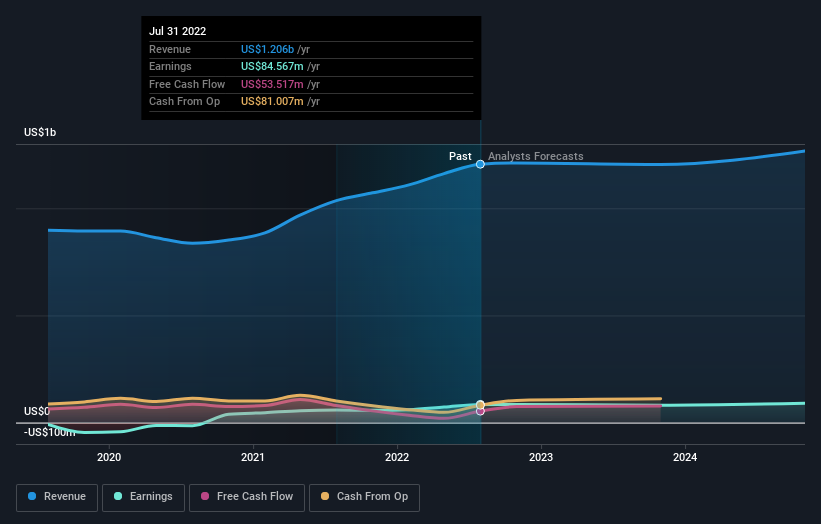Click the US$84.567m earnings value
This screenshot has height=524, width=821.
pyautogui.click(x=272, y=66)
